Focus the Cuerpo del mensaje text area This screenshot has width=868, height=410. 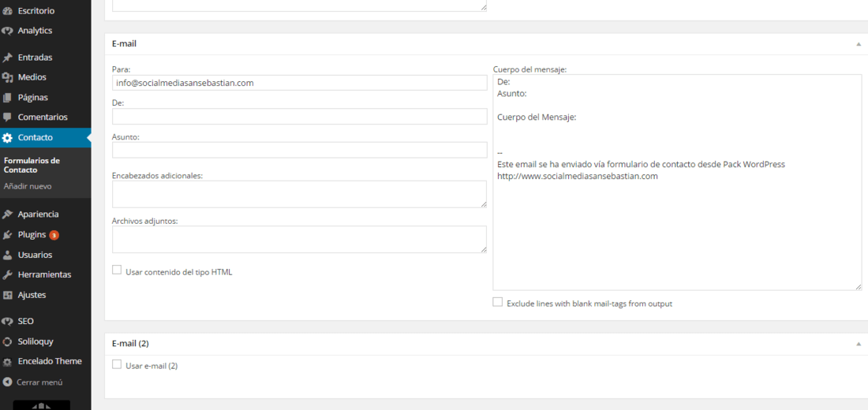(677, 182)
